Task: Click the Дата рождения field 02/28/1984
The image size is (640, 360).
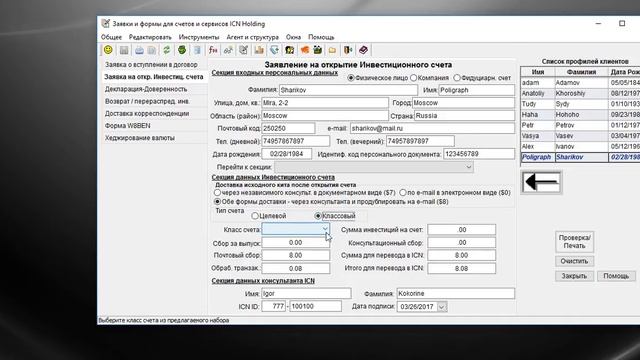Action: pyautogui.click(x=287, y=154)
